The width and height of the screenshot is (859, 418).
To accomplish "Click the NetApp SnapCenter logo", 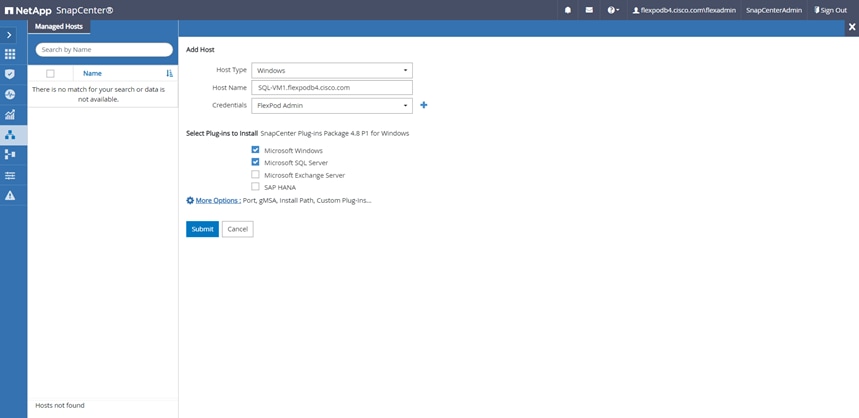I will click(x=59, y=10).
